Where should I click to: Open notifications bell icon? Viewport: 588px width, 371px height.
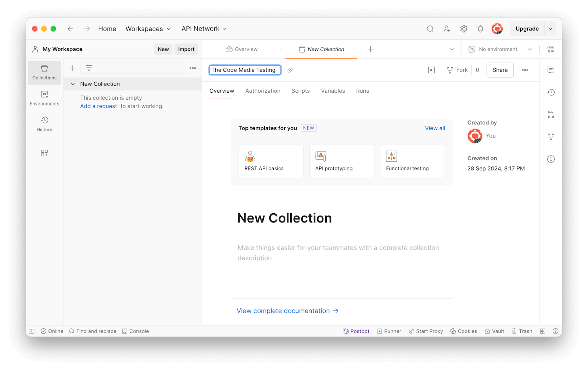pyautogui.click(x=480, y=29)
